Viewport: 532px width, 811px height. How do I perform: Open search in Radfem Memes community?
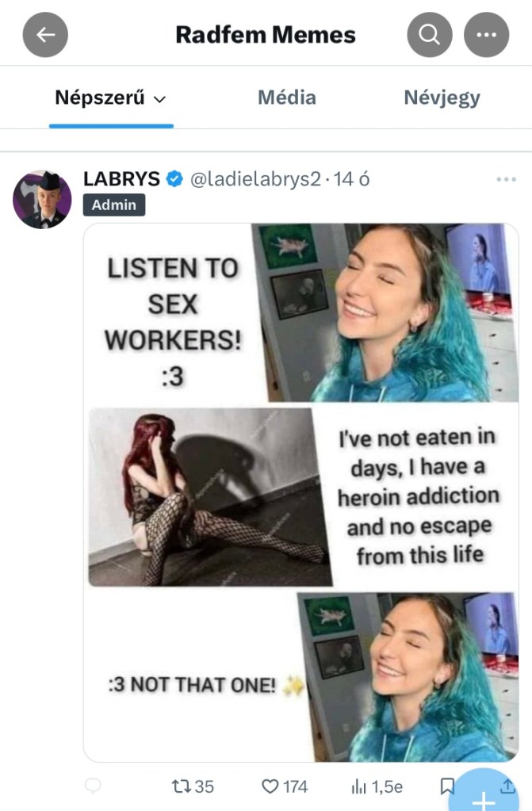coord(430,35)
